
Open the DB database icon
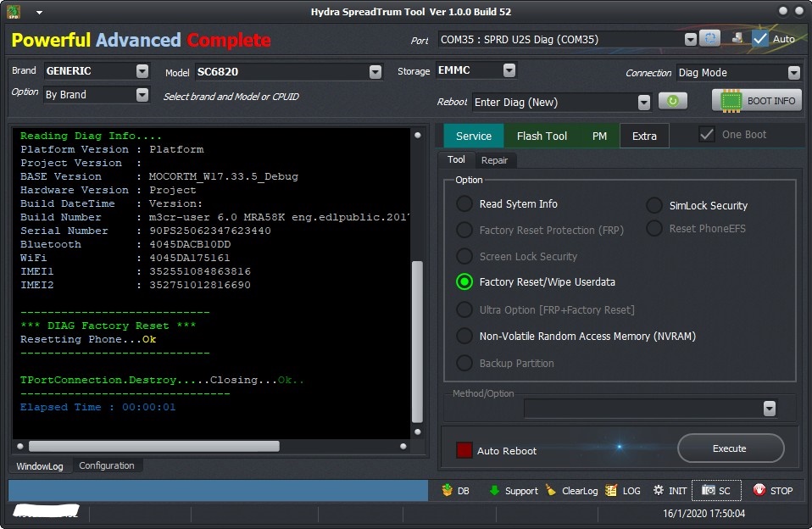pos(447,490)
